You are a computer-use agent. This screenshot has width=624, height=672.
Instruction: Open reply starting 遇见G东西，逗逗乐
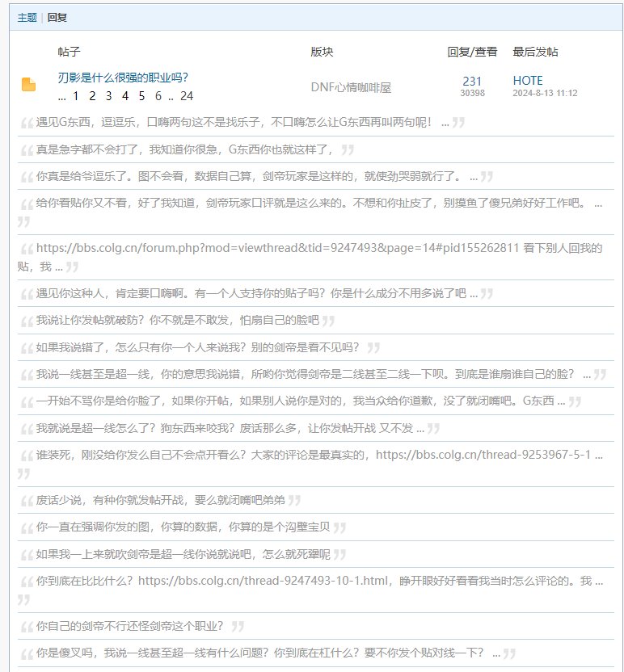242,123
